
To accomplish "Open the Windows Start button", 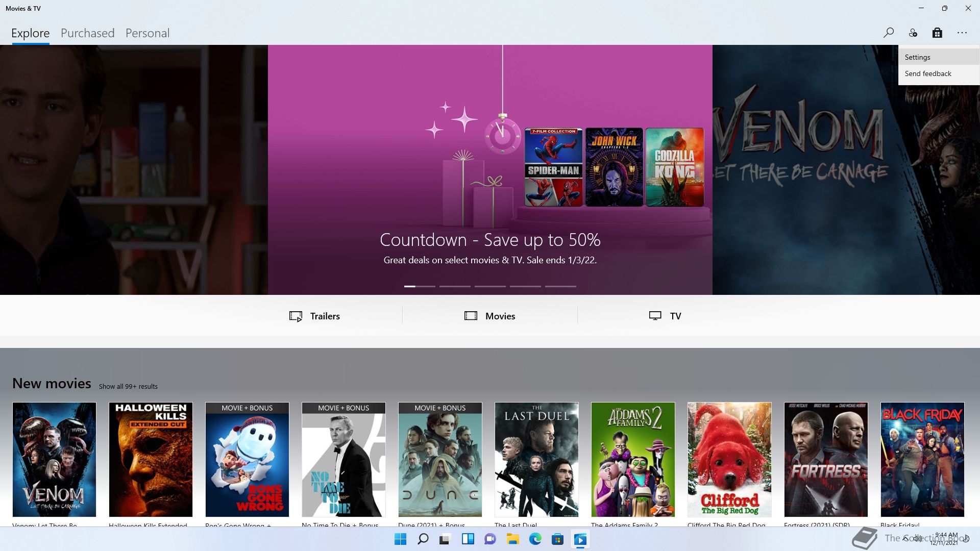I will (x=400, y=539).
